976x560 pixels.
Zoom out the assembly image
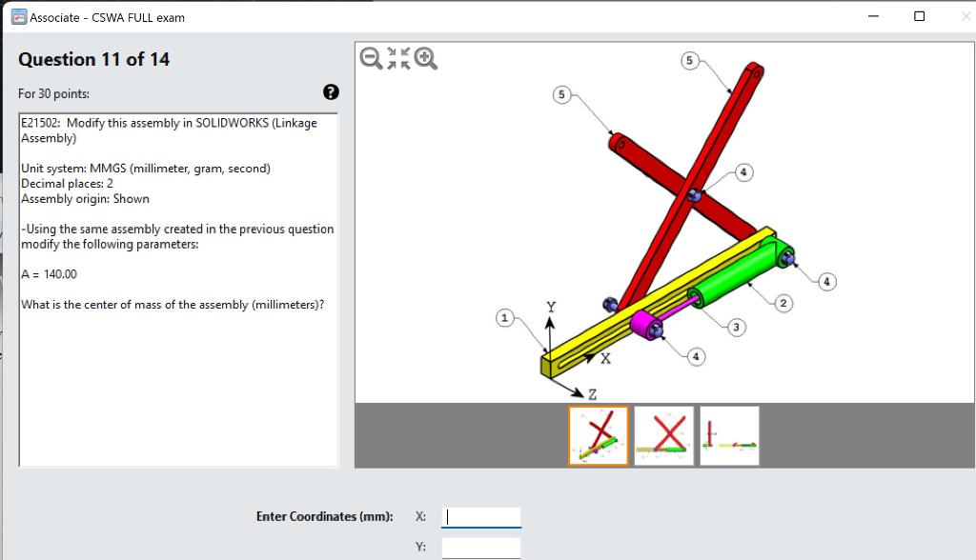pos(371,58)
